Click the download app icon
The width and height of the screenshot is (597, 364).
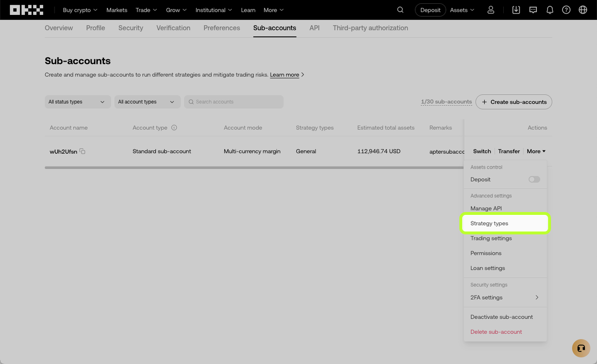point(516,9)
